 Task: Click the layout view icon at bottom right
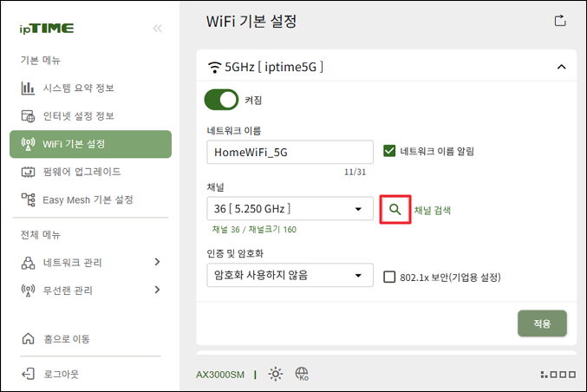(x=558, y=374)
